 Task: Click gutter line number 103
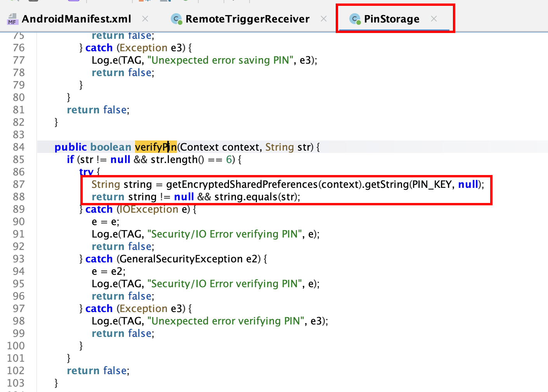pyautogui.click(x=16, y=383)
